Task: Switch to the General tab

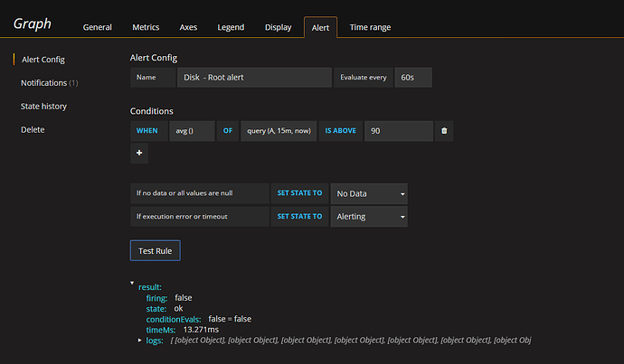Action: click(x=97, y=27)
